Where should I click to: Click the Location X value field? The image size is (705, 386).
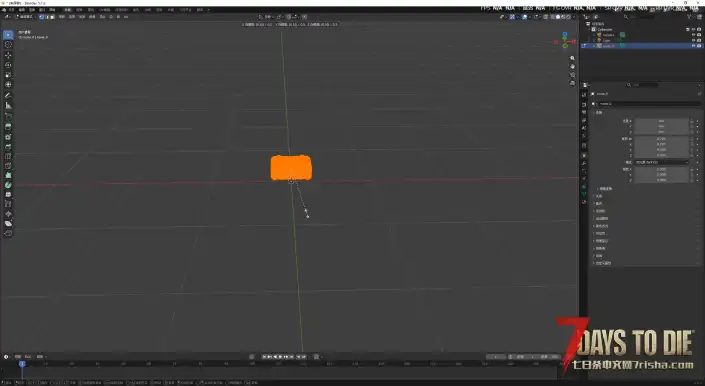(661, 121)
